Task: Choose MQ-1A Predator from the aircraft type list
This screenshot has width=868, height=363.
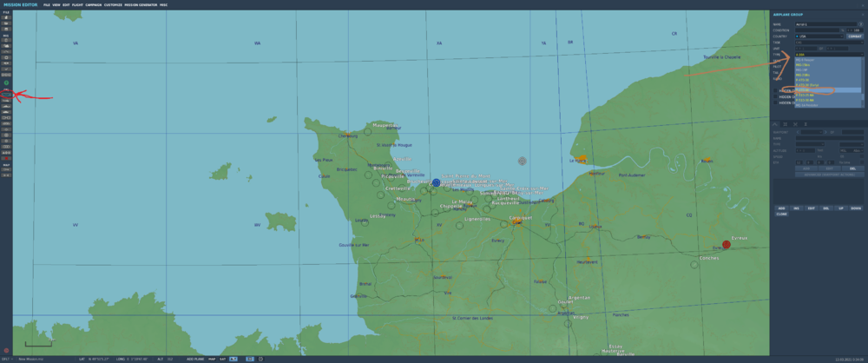Action: [827, 105]
